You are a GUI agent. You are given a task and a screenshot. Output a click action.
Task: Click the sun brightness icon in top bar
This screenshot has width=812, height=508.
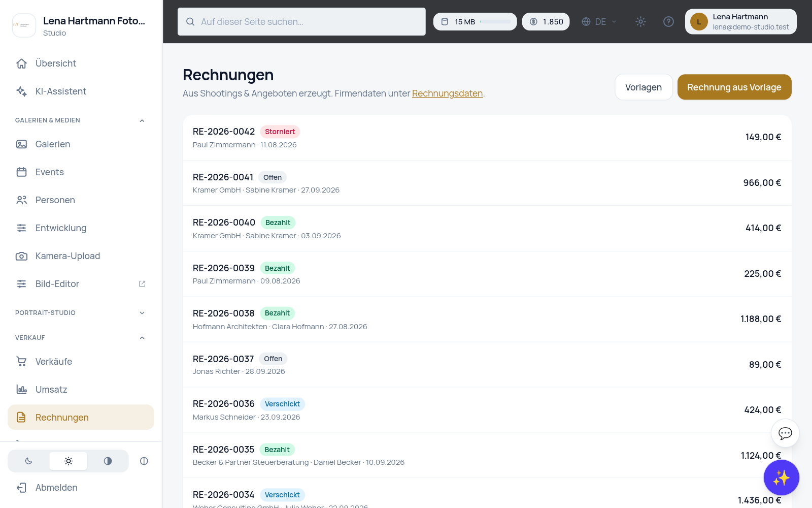[640, 22]
